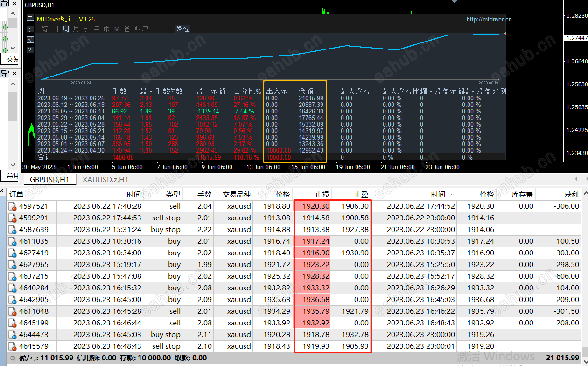Click the document icon beside order 4597521

click(11, 206)
